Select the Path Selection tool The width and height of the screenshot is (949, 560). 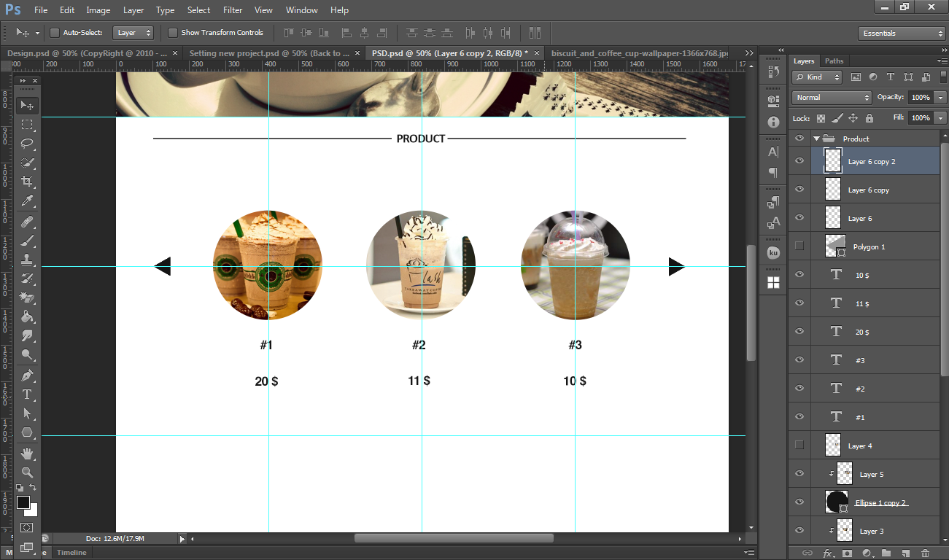pyautogui.click(x=27, y=413)
